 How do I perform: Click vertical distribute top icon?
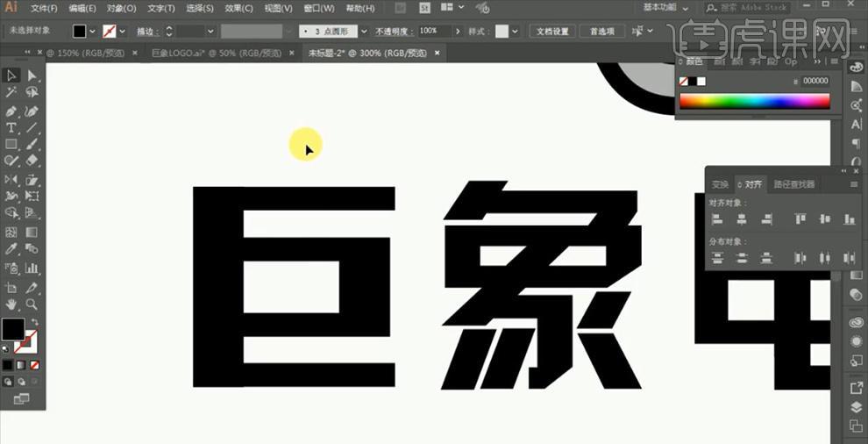[717, 258]
